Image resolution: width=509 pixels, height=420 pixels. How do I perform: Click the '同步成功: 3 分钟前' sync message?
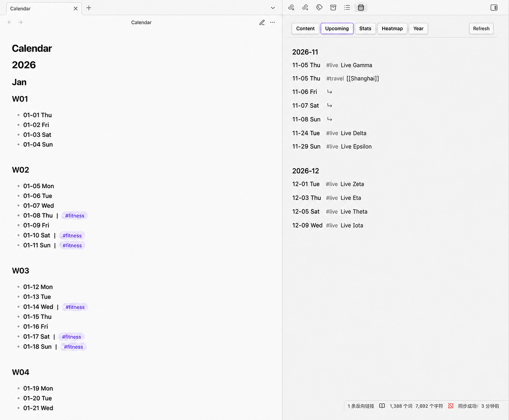pos(478,406)
